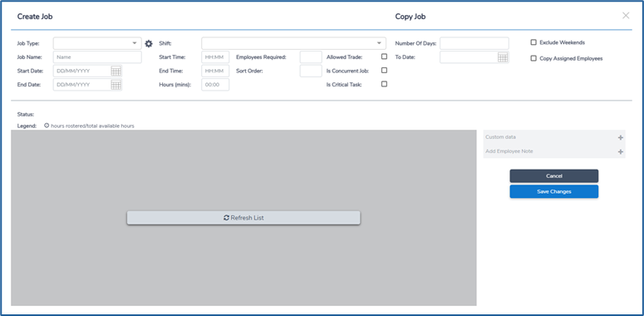The image size is (644, 316).
Task: Expand the Custom data section
Action: tap(554, 137)
